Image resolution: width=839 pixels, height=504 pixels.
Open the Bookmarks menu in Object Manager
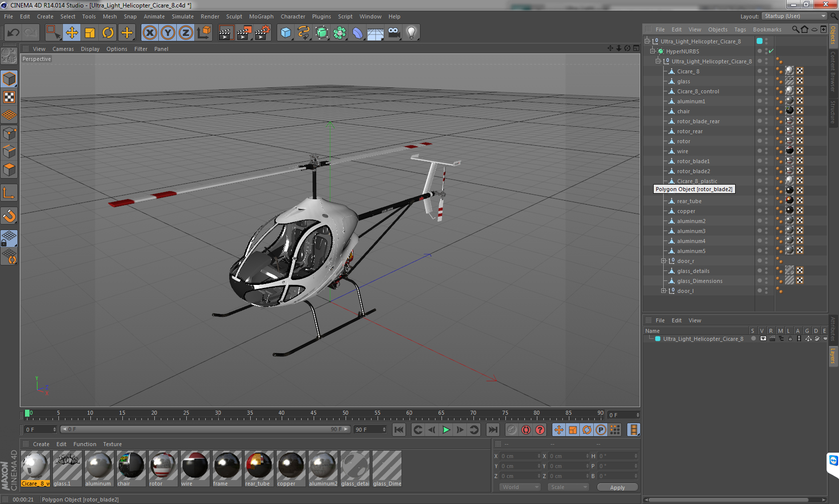(767, 29)
